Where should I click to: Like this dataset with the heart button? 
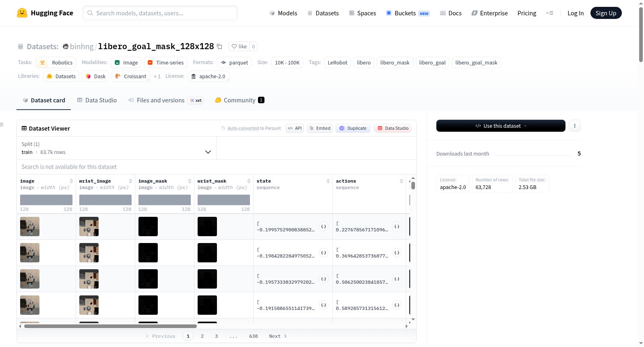239,46
